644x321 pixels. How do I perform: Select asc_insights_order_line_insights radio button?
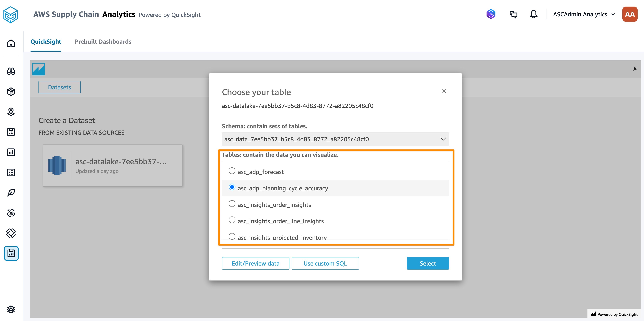[232, 220]
